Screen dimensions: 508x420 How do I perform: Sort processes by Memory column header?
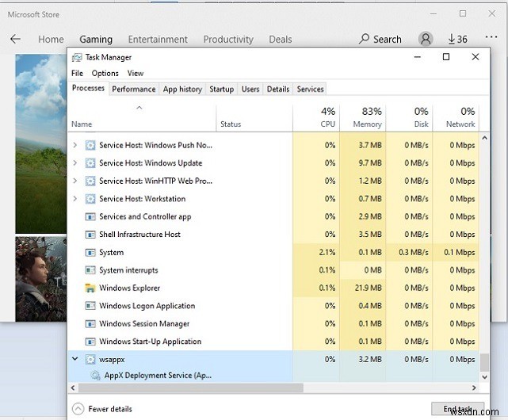click(x=363, y=118)
